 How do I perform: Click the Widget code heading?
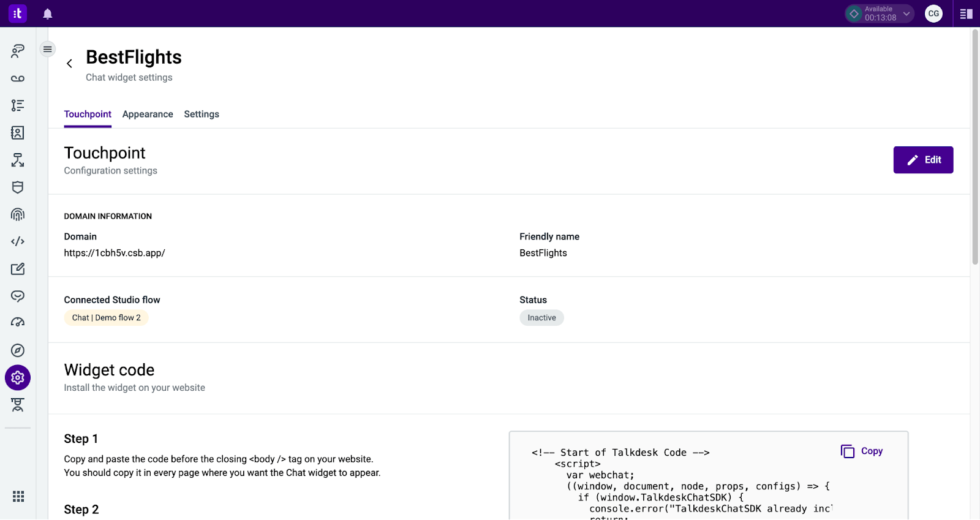(109, 370)
